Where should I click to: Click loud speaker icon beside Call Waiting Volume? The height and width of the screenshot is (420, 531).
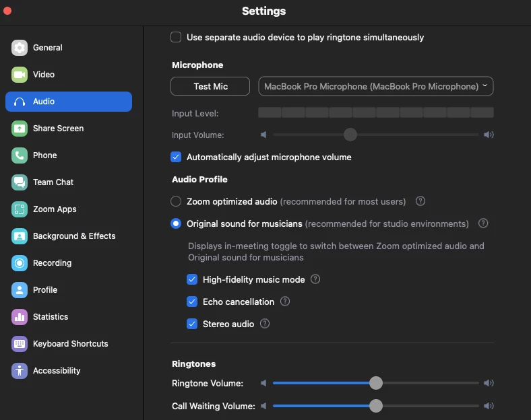pos(489,406)
